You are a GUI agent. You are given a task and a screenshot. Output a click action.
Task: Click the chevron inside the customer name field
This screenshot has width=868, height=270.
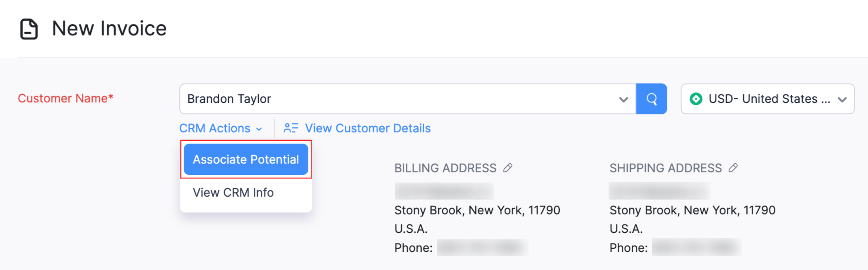point(624,99)
